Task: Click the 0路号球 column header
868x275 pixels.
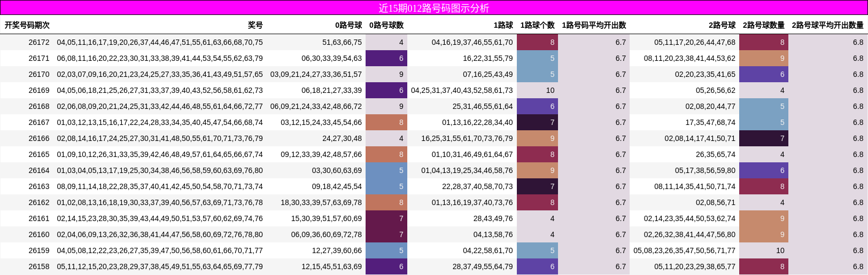Action: pos(348,25)
